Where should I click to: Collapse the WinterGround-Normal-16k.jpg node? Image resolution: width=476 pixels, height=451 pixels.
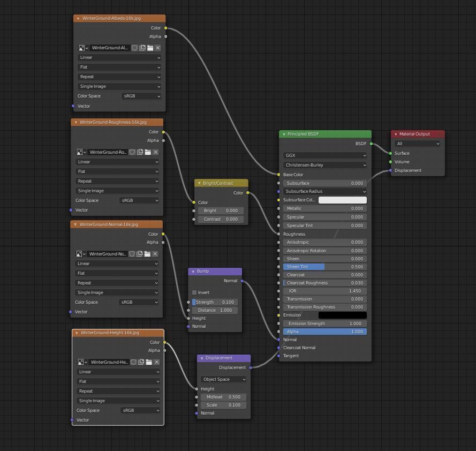coord(75,225)
